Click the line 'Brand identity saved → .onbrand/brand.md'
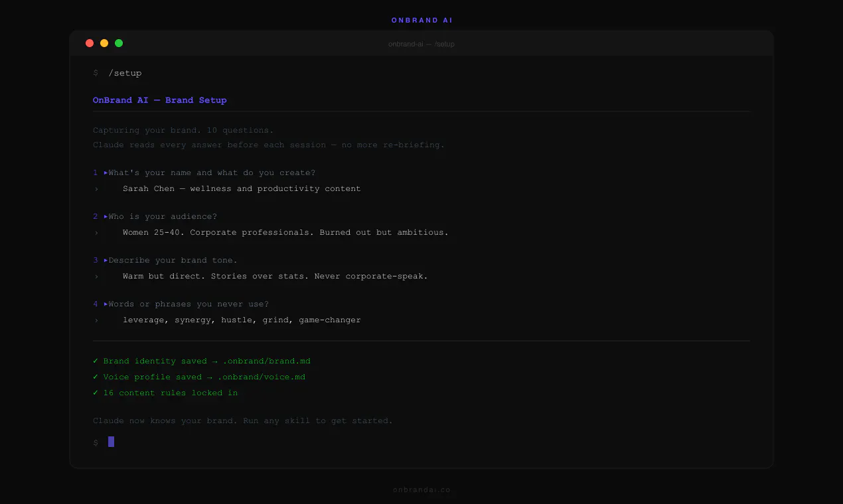 click(206, 361)
